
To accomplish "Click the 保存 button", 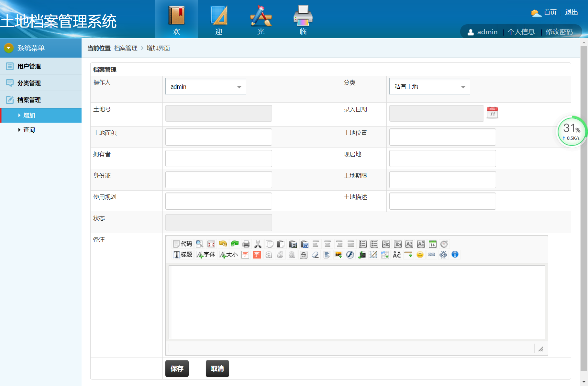I will point(177,369).
